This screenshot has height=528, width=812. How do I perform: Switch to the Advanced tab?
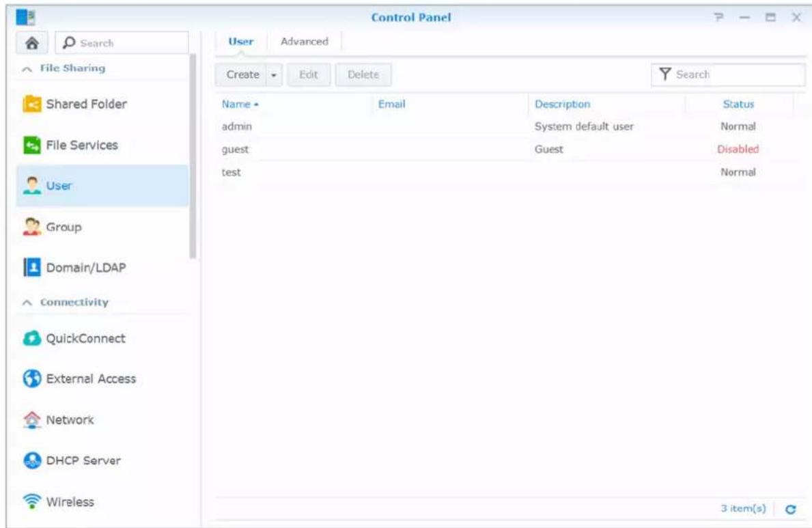305,42
